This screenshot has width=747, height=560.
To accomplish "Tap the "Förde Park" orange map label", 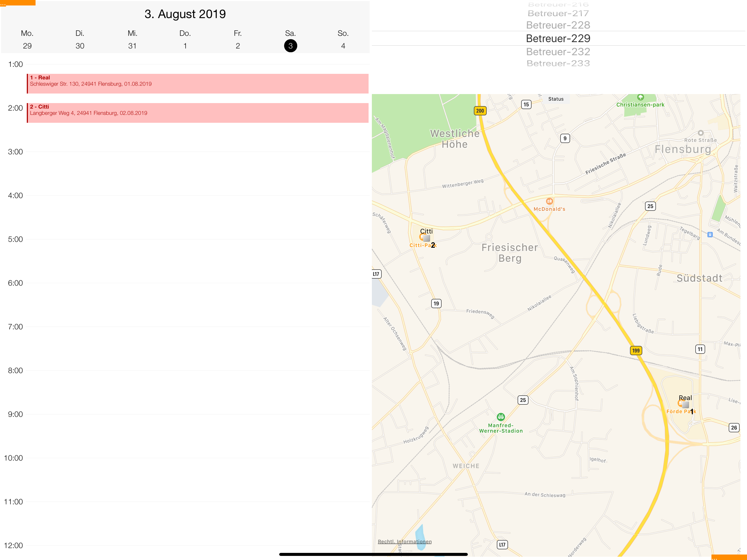I will tap(681, 412).
